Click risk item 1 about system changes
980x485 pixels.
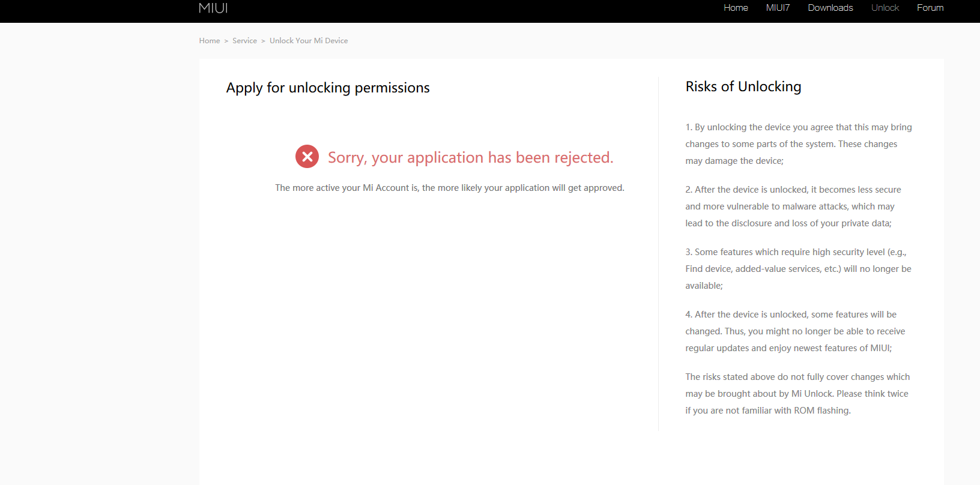[798, 144]
